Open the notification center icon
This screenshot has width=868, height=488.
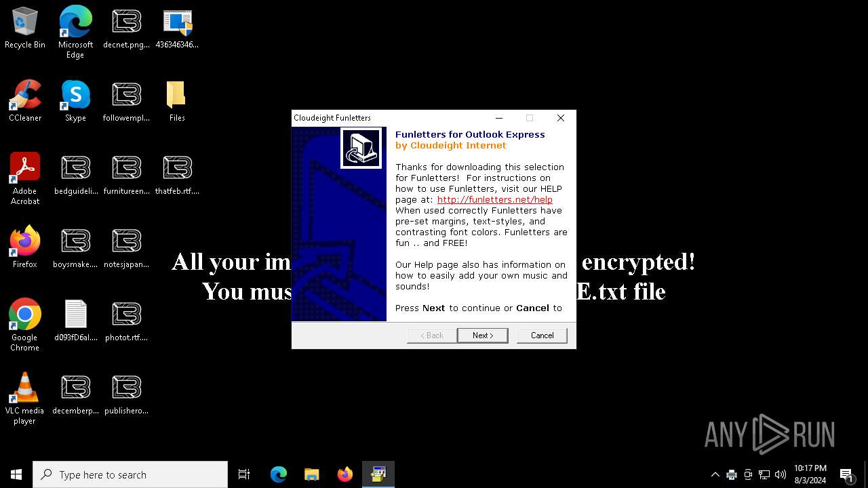pos(846,474)
